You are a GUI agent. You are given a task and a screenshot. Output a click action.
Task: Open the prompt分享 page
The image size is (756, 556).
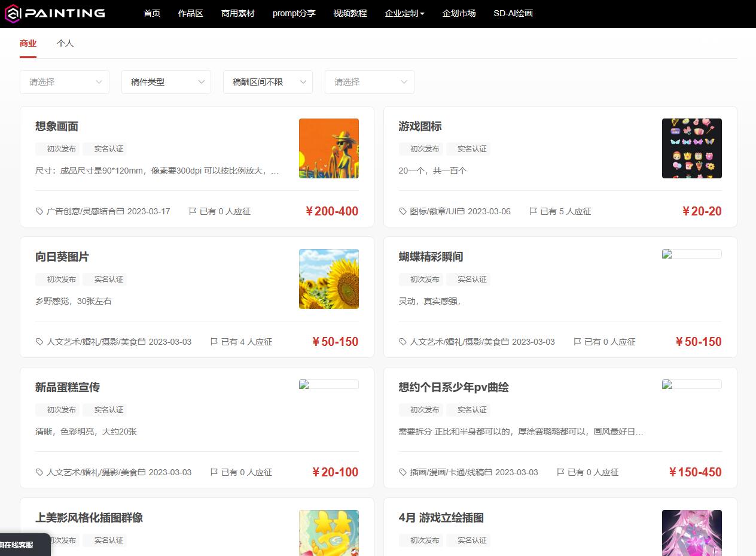point(294,13)
